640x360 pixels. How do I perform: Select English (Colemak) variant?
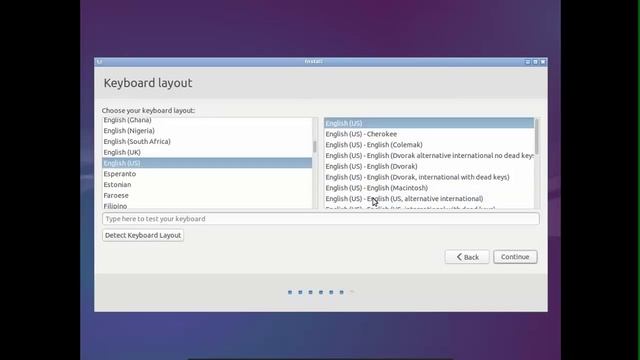[429, 145]
